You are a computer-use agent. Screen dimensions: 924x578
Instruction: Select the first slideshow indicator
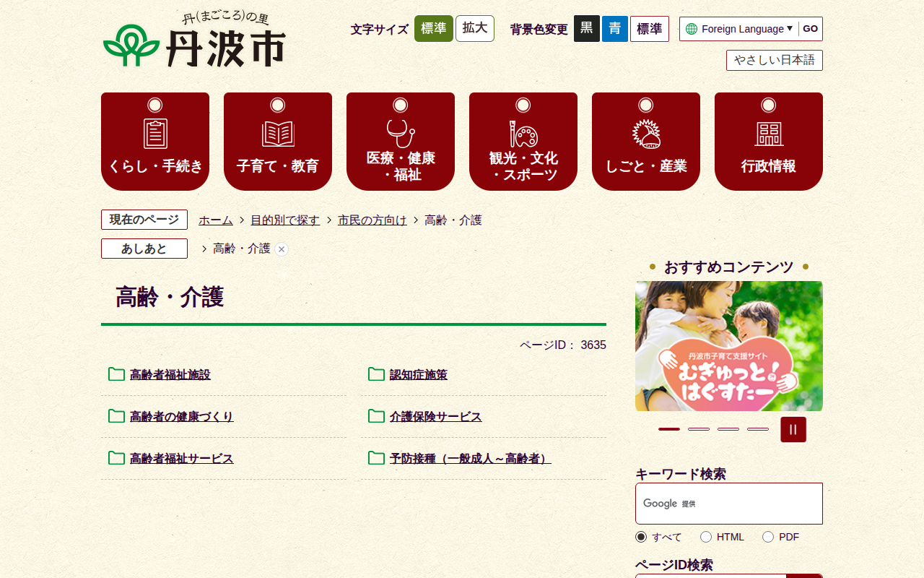tap(669, 429)
